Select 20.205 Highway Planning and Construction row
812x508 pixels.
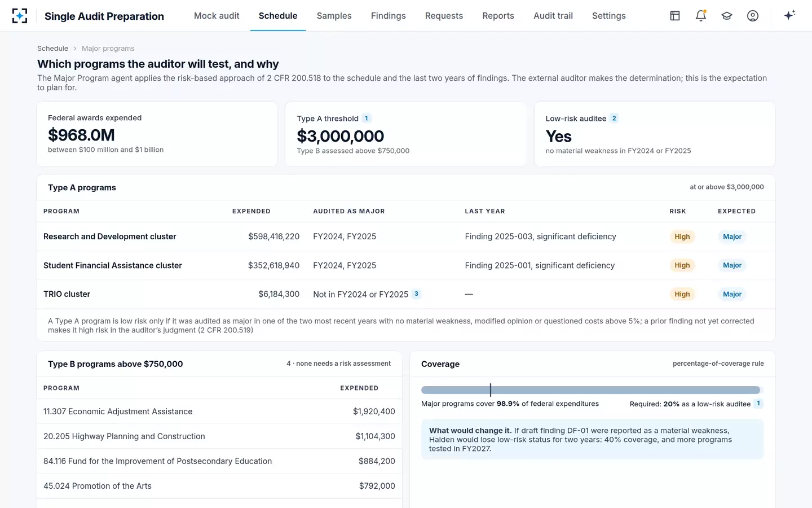[219, 436]
